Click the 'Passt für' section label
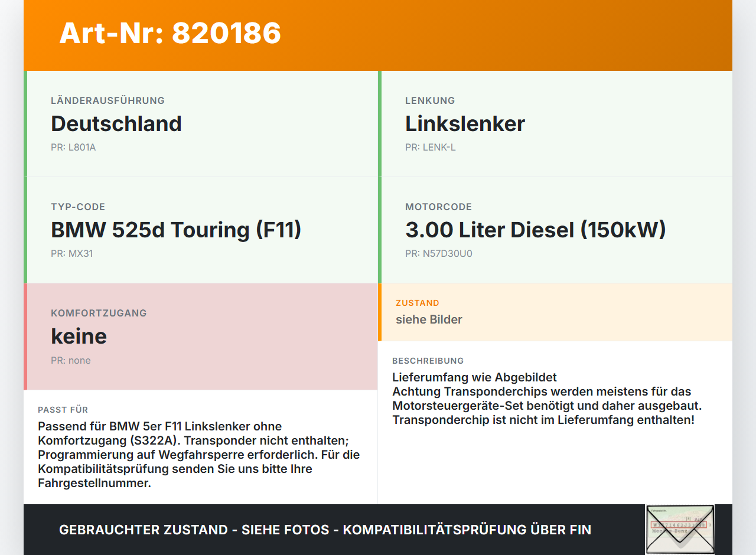Image resolution: width=756 pixels, height=555 pixels. tap(63, 410)
